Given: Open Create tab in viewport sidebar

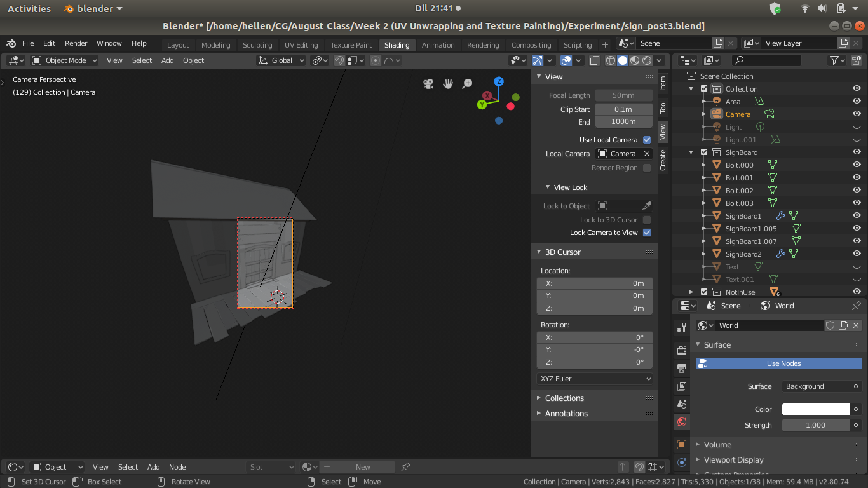Looking at the screenshot, I should click(663, 160).
